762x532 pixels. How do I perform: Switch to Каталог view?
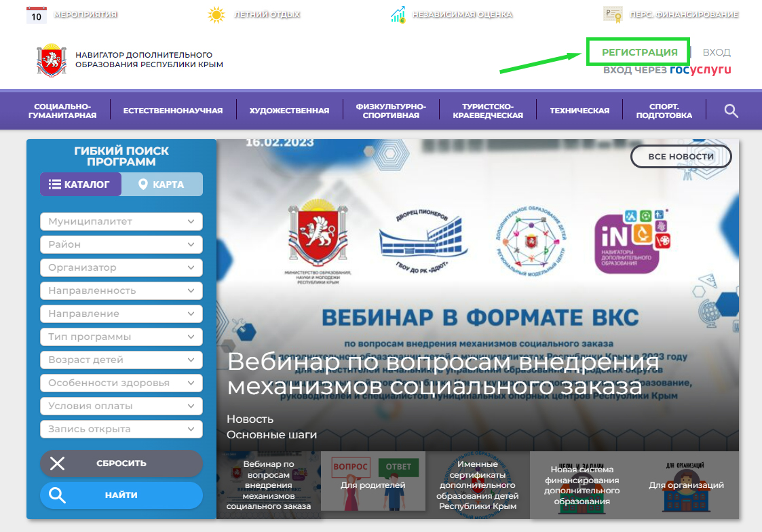(81, 185)
